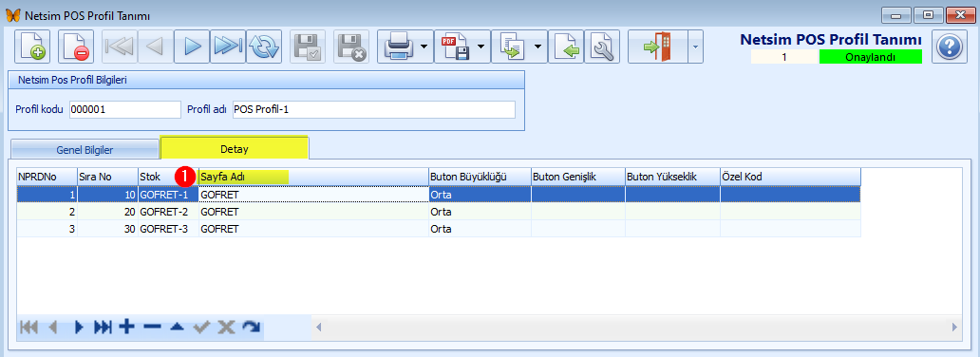Viewport: 980px width, 357px height.
Task: Click Sıra No cell with value 30
Action: (x=107, y=229)
